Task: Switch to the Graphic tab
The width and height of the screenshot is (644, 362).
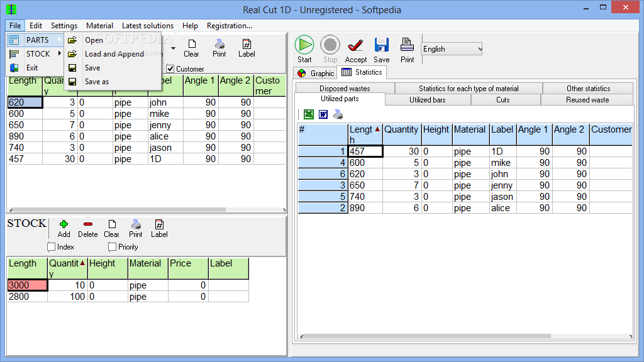Action: (x=316, y=73)
